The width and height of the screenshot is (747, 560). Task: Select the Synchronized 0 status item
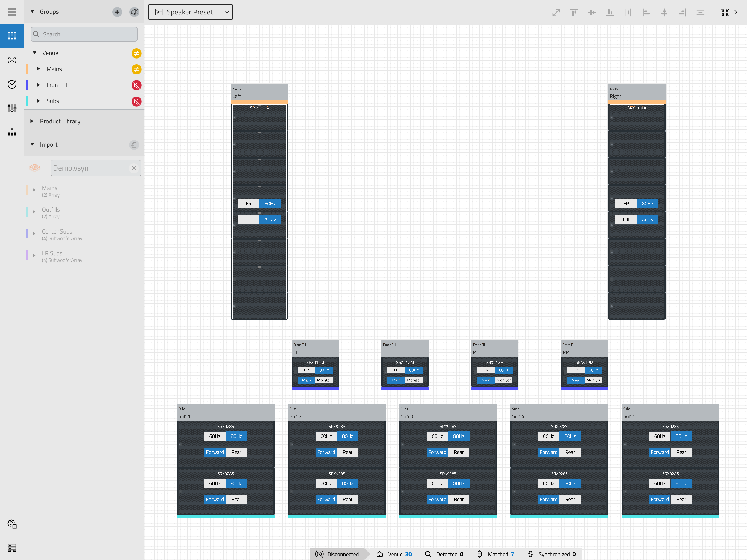click(x=552, y=554)
